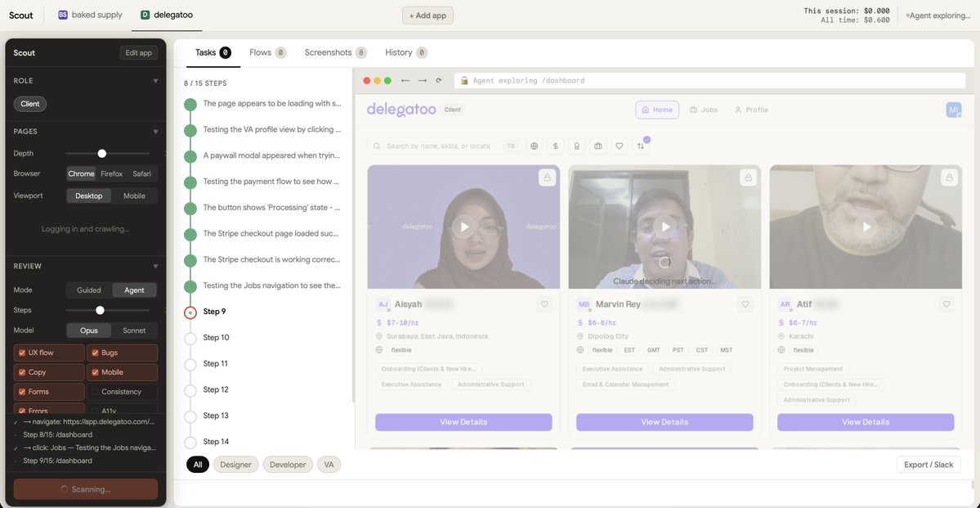Collapse the PAGES section
Viewport: 980px width, 508px height.
tap(155, 132)
